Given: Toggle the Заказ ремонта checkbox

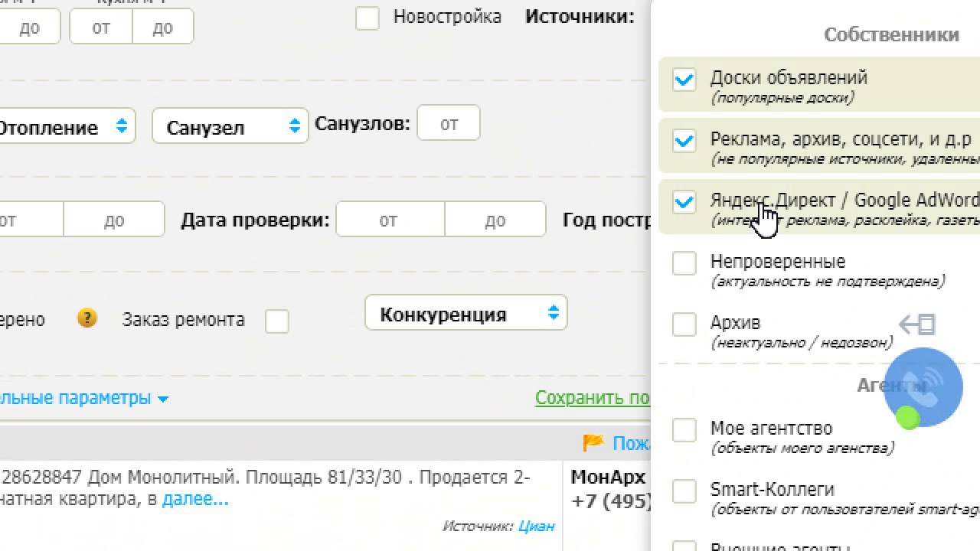Looking at the screenshot, I should [x=276, y=321].
